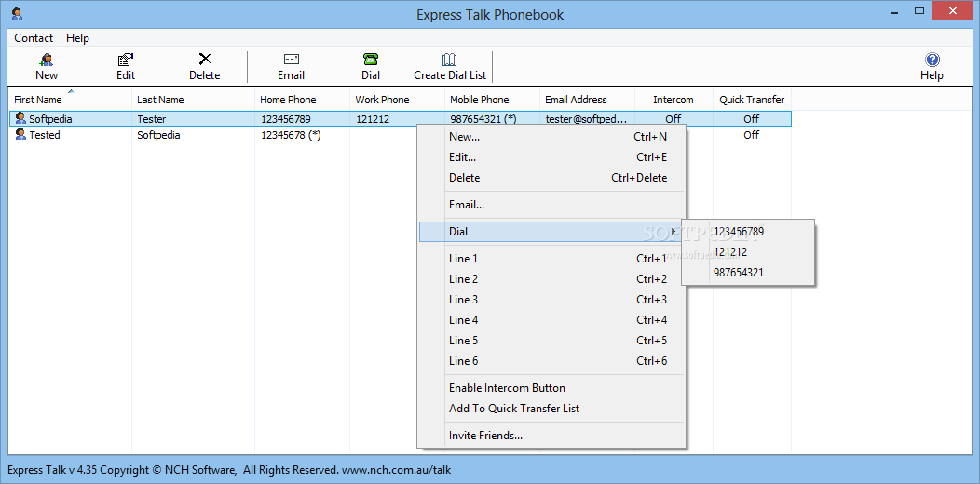Click the contact icon beside Tested row
This screenshot has width=980, height=484.
click(20, 135)
